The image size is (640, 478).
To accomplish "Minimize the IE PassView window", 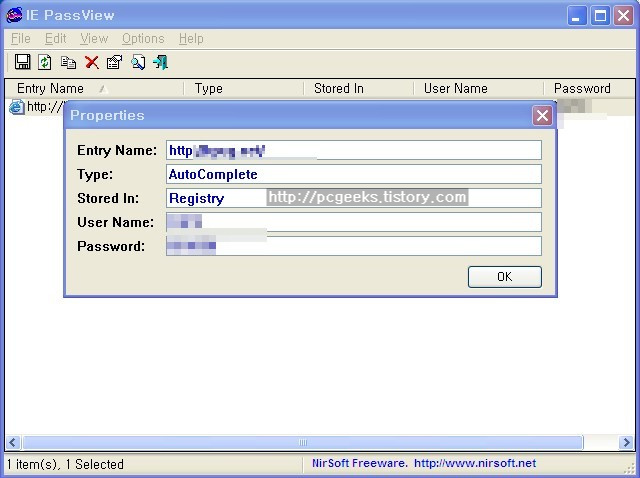I will (577, 16).
